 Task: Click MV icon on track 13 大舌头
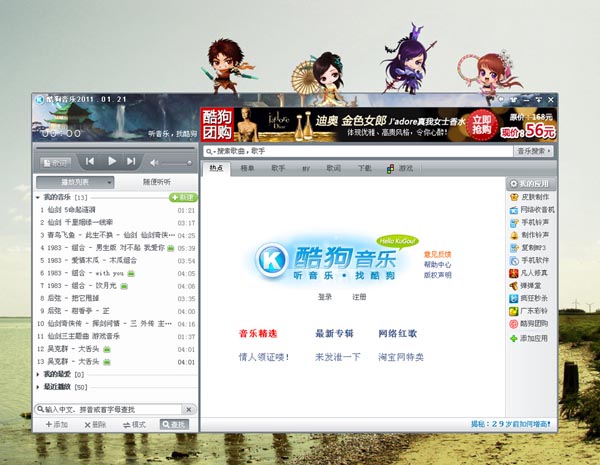coord(107,362)
